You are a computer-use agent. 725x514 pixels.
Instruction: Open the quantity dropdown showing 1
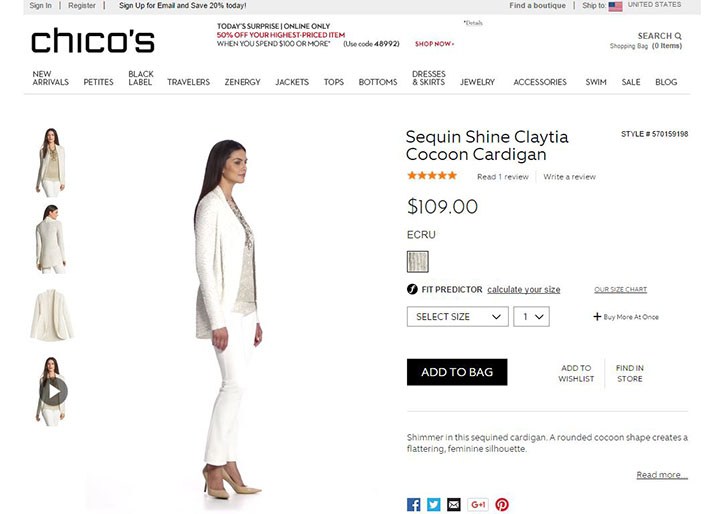pos(531,317)
